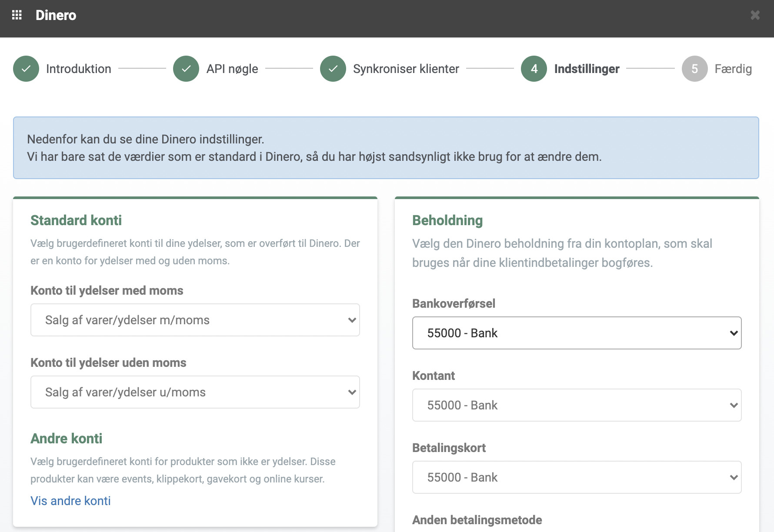Jump to the Færdig step label
This screenshot has width=774, height=532.
[x=733, y=69]
